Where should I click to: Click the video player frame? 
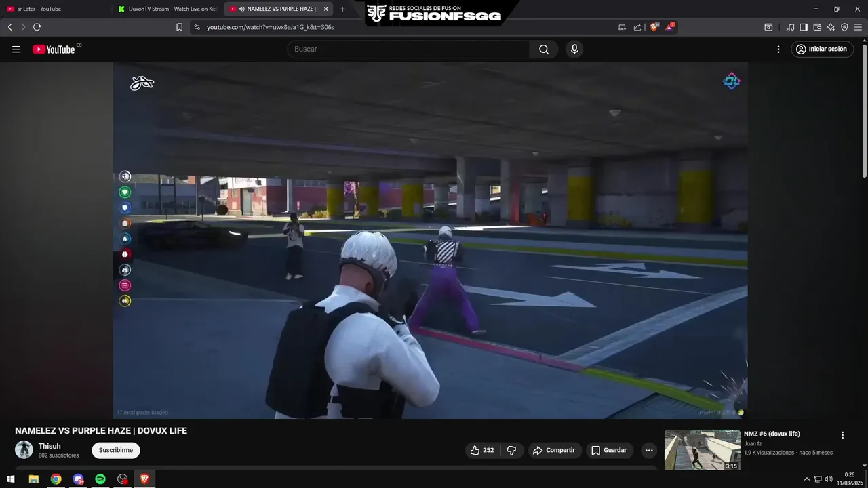tap(430, 240)
